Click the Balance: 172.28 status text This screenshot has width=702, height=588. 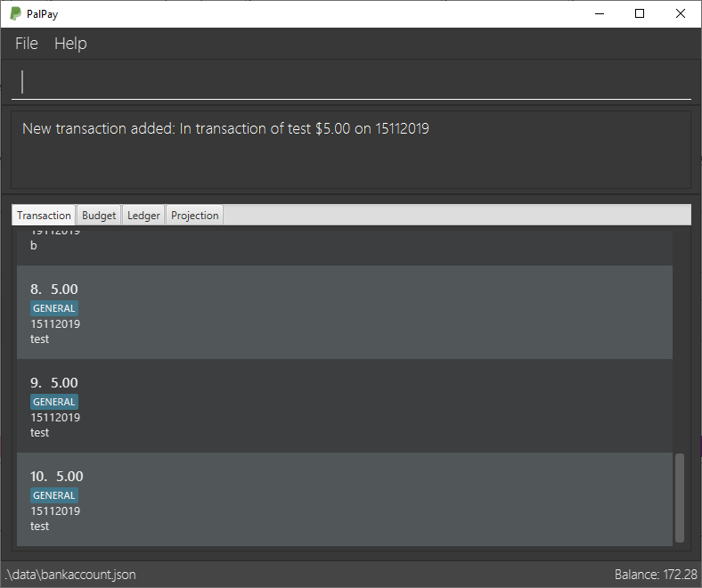tap(656, 575)
